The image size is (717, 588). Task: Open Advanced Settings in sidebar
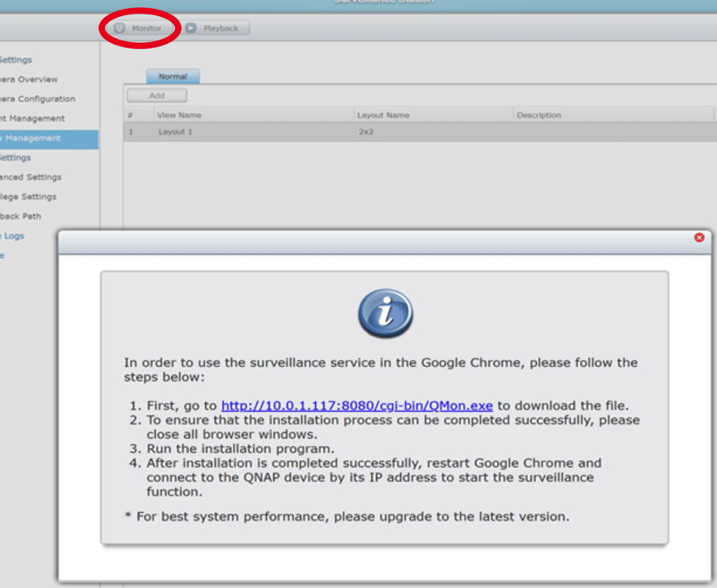[x=31, y=177]
